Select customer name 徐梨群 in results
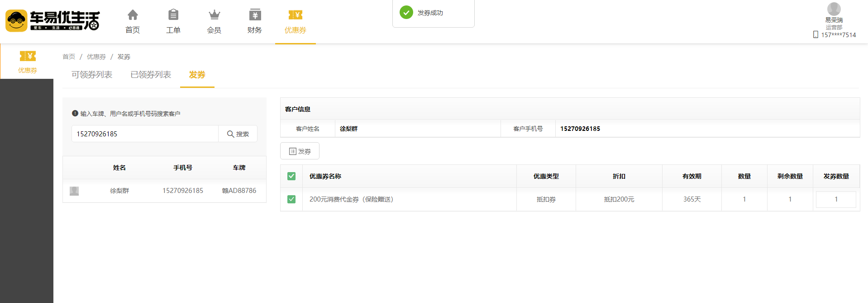The height and width of the screenshot is (303, 868). (x=119, y=191)
